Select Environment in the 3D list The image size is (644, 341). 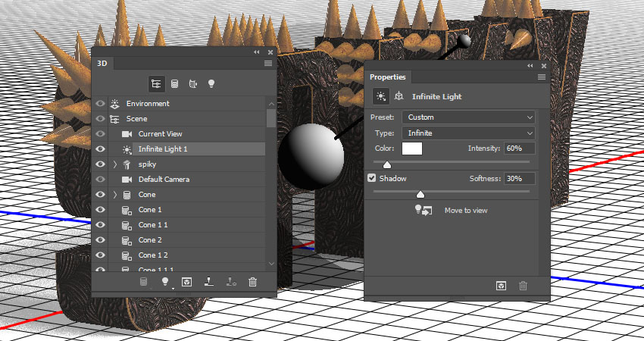click(187, 104)
